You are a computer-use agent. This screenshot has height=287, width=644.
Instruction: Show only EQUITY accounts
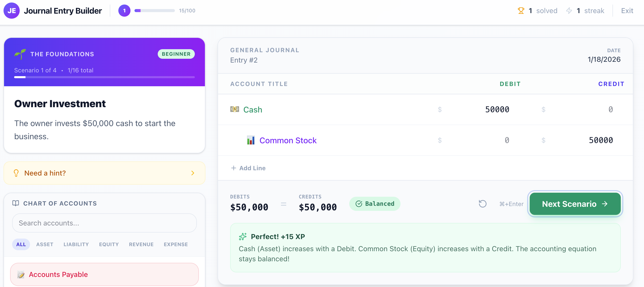[109, 244]
